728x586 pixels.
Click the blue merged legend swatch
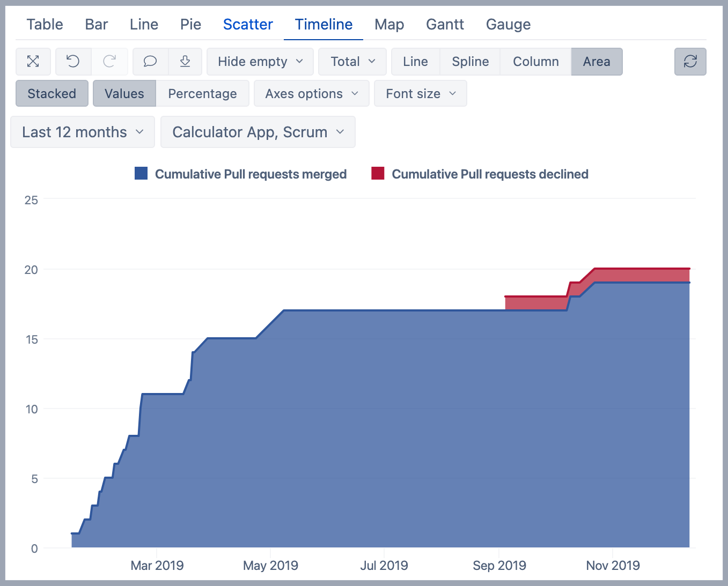point(141,174)
